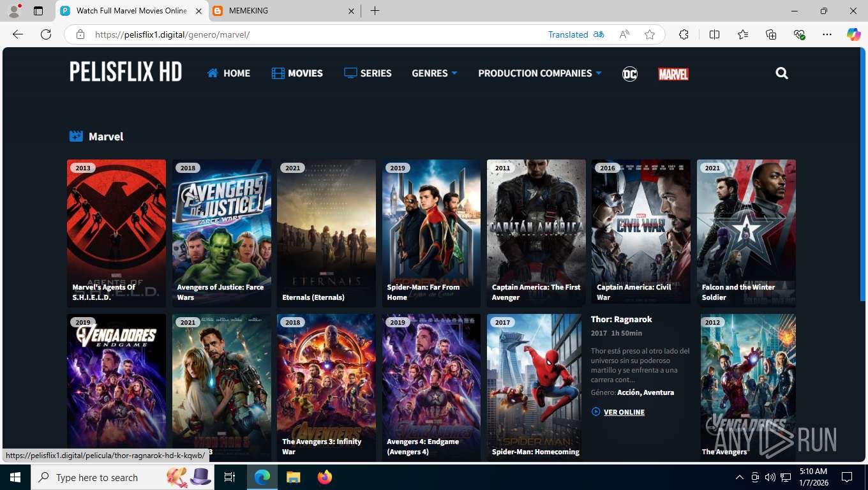Activate Read aloud icon

(x=625, y=34)
